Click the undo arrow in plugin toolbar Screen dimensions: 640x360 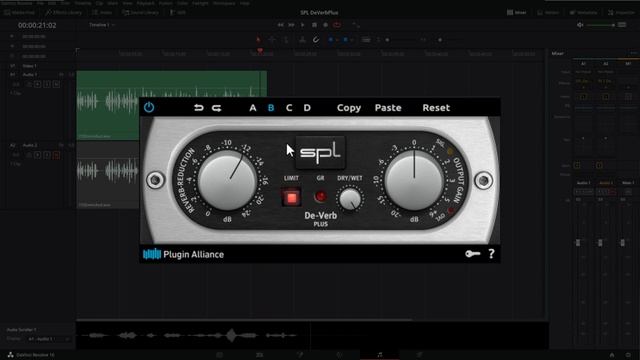(x=199, y=108)
